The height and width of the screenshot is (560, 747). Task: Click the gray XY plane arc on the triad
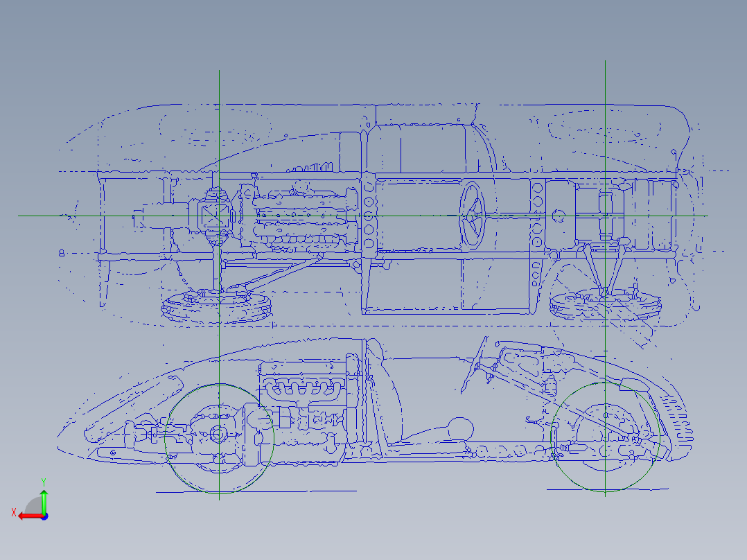tap(33, 505)
